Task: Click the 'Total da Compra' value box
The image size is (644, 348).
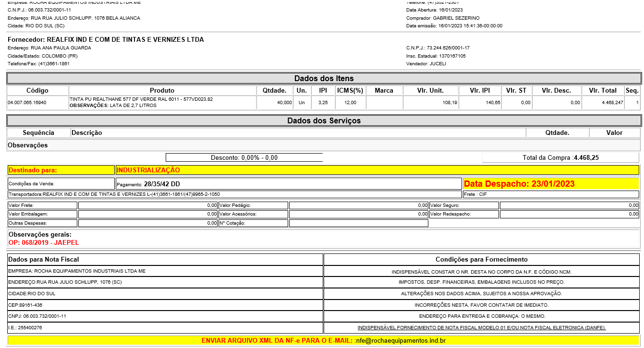Action: click(x=560, y=157)
